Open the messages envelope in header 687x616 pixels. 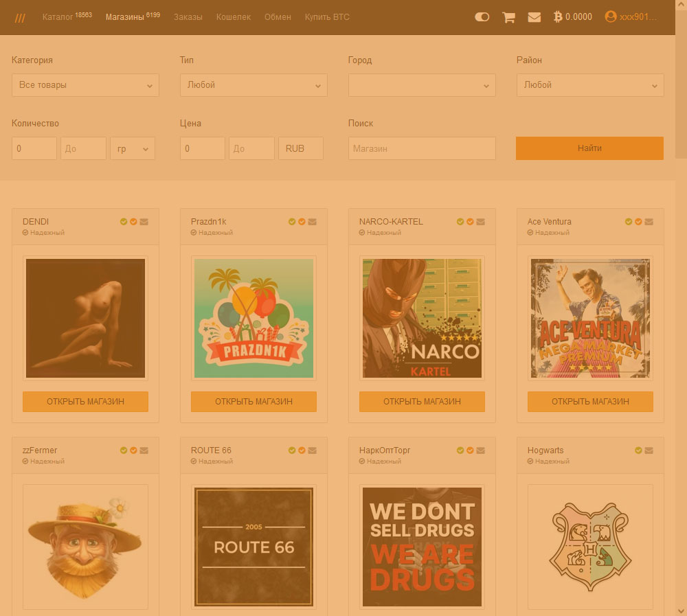pos(534,17)
